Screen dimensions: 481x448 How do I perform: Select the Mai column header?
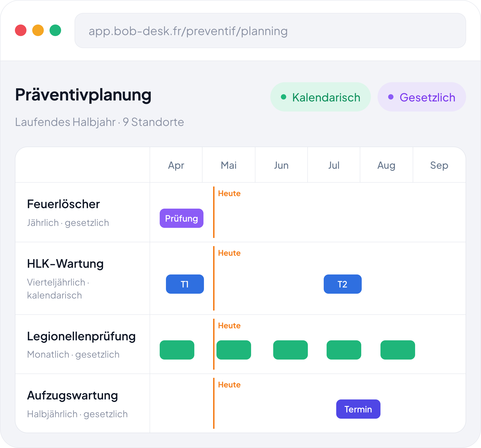229,165
